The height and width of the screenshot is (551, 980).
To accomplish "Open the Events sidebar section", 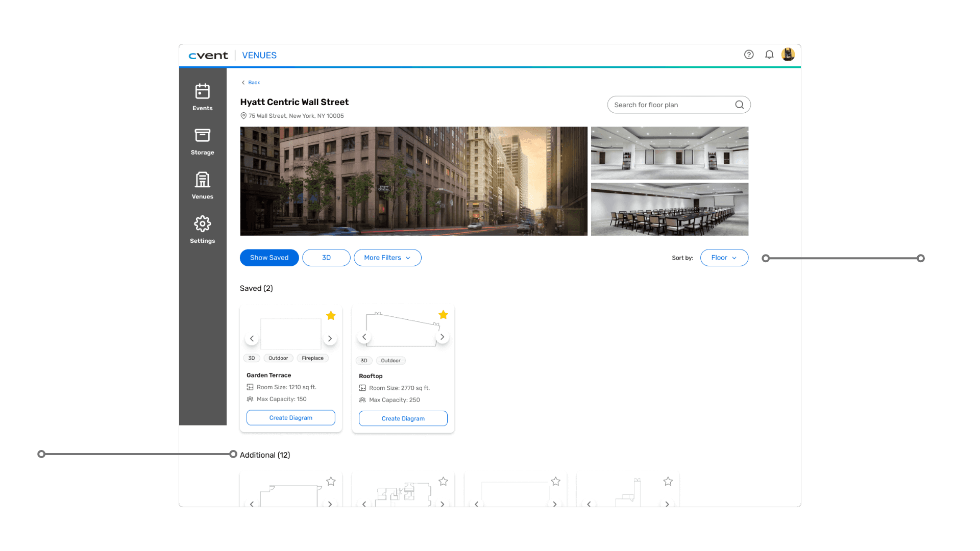I will point(202,97).
